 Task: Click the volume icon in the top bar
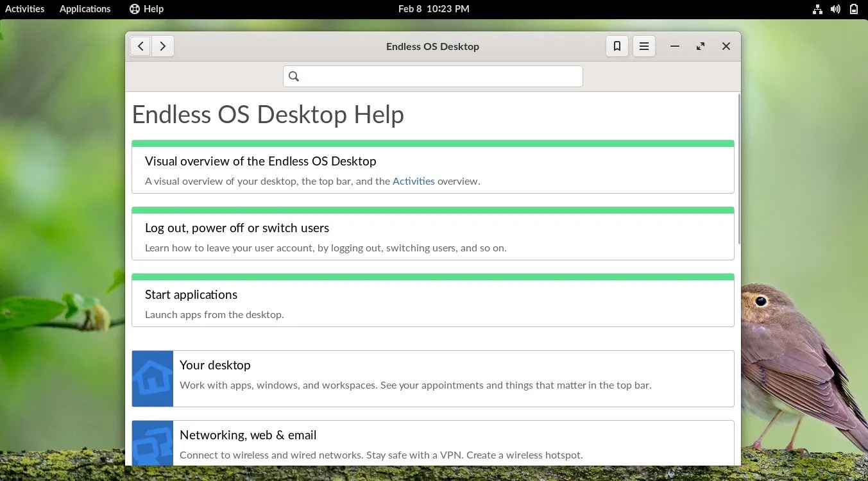pos(835,9)
